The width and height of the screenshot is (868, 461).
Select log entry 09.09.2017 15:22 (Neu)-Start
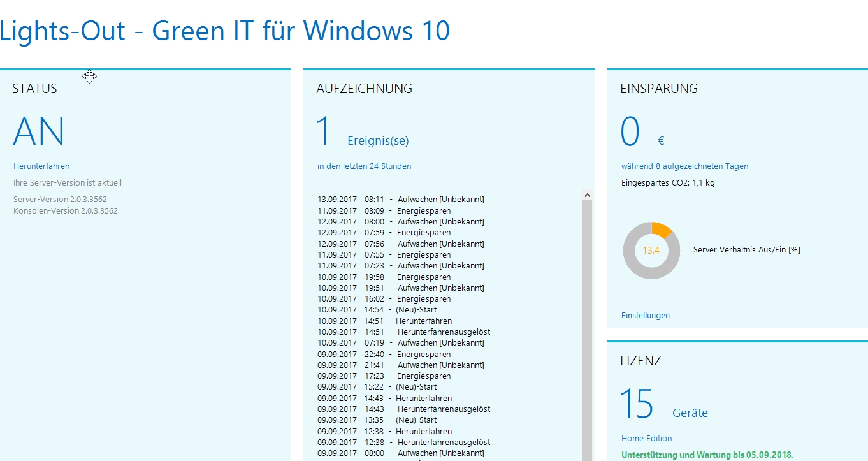[x=377, y=387]
